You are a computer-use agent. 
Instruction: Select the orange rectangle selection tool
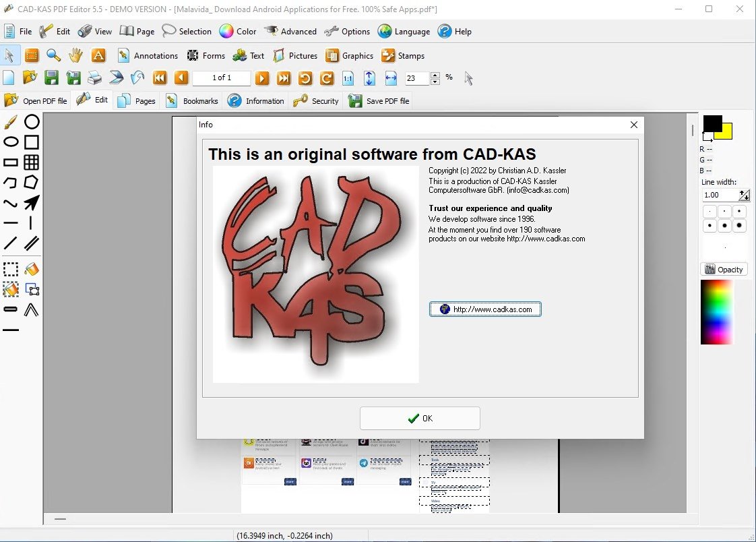(32, 55)
